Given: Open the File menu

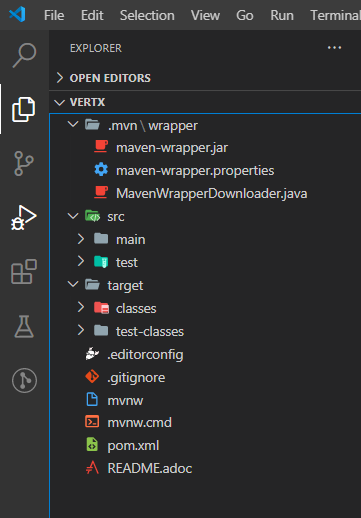Looking at the screenshot, I should (x=54, y=15).
